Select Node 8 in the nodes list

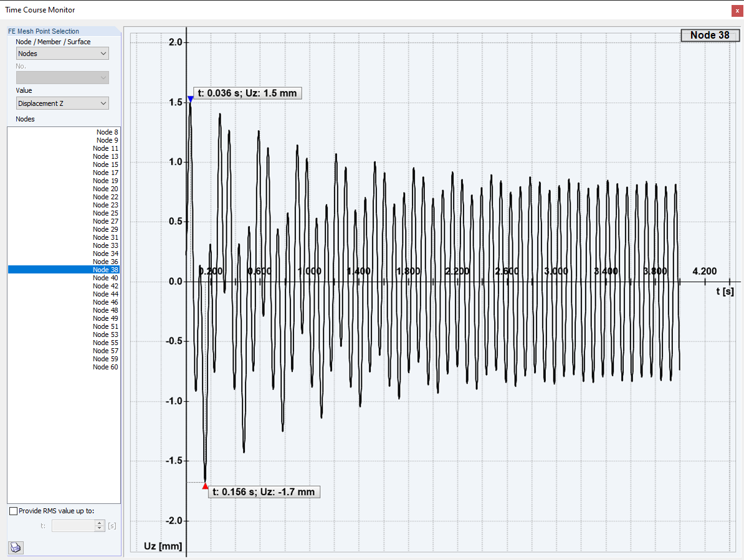tap(105, 131)
